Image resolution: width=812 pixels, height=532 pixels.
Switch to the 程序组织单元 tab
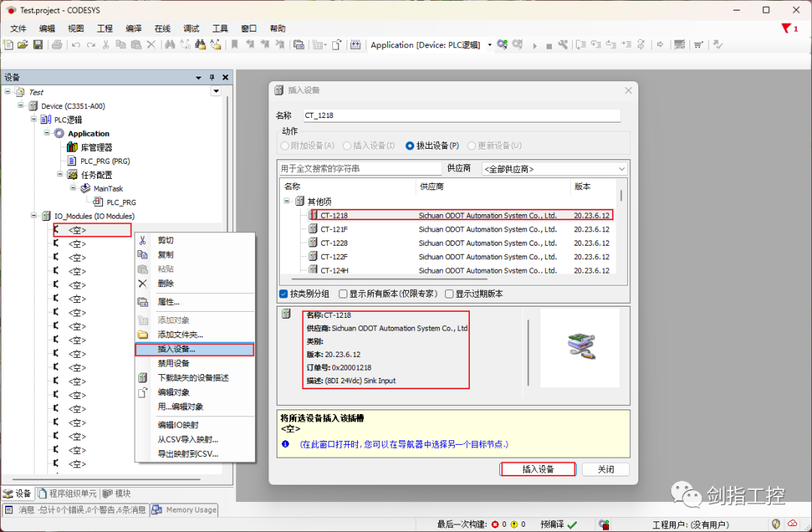pyautogui.click(x=68, y=494)
